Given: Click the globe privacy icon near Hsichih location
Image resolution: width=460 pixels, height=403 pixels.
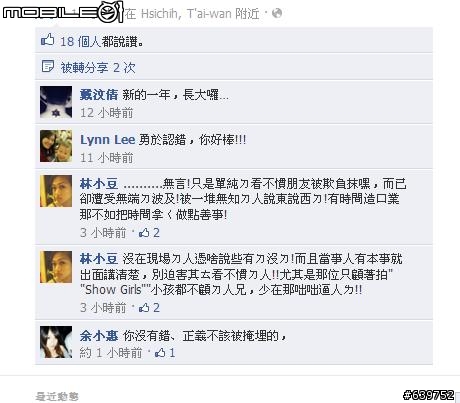Looking at the screenshot, I should (277, 14).
